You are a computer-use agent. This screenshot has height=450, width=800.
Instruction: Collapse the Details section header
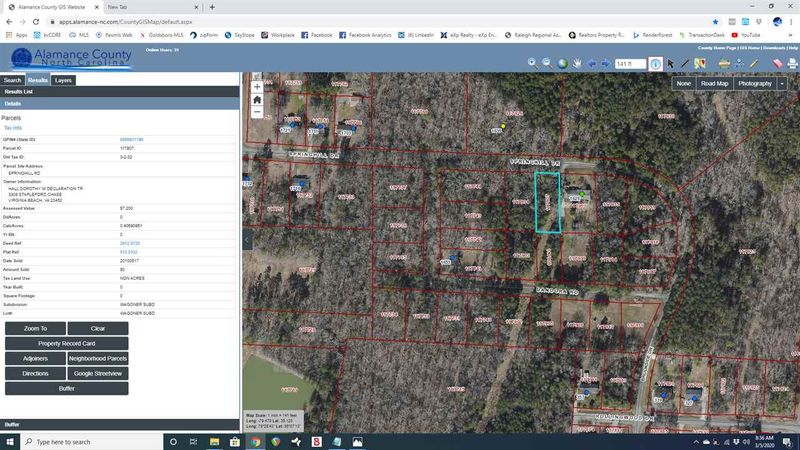[119, 104]
